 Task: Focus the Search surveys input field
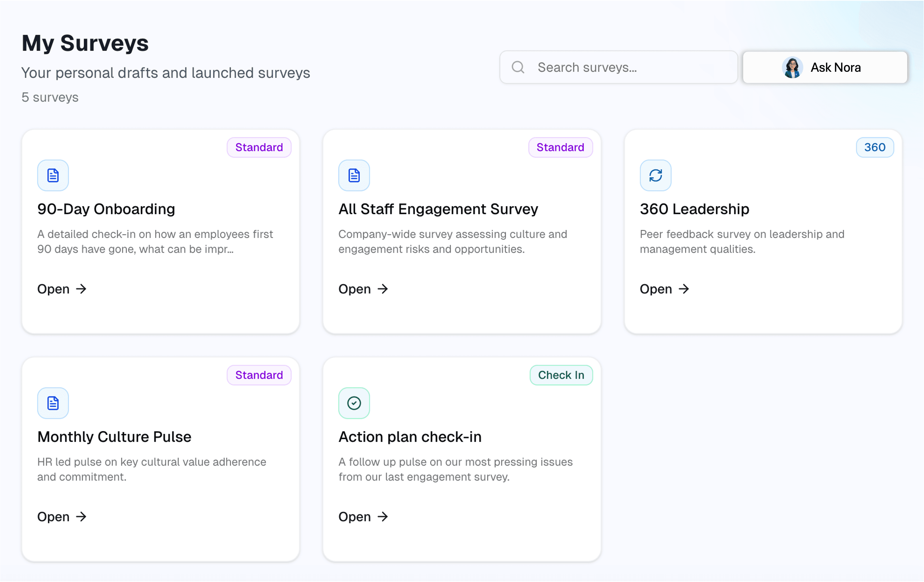[x=629, y=67]
